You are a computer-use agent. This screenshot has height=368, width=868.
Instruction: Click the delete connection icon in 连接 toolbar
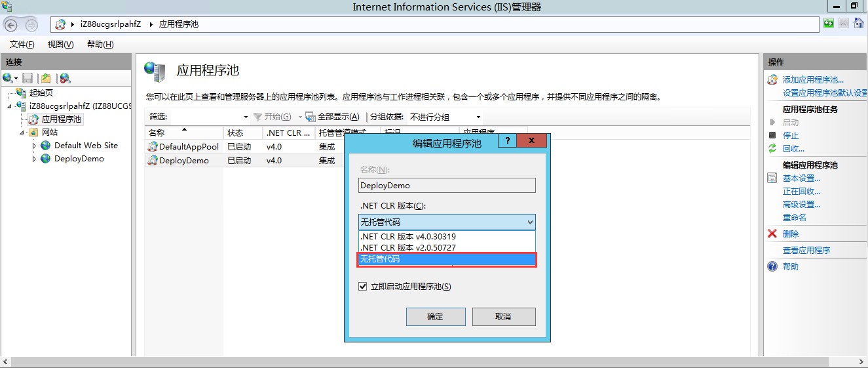click(x=65, y=78)
